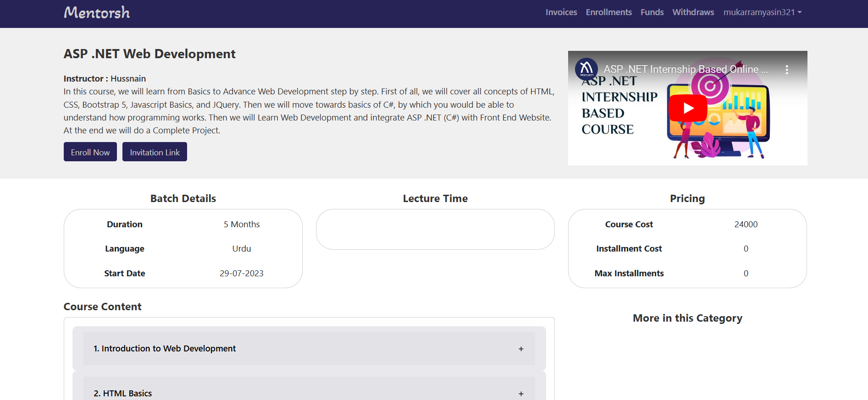Click the Invitation Link button

click(x=155, y=152)
